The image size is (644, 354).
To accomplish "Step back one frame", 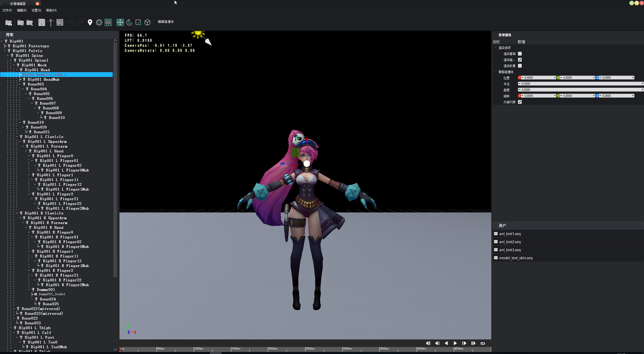I will (x=437, y=343).
